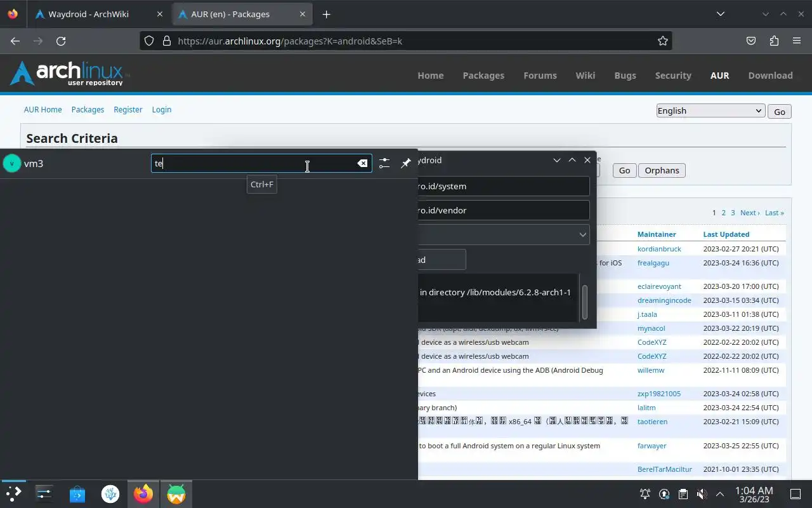Open the Firefox tracking protection shield
Screen dimensions: 812x508
pos(148,41)
